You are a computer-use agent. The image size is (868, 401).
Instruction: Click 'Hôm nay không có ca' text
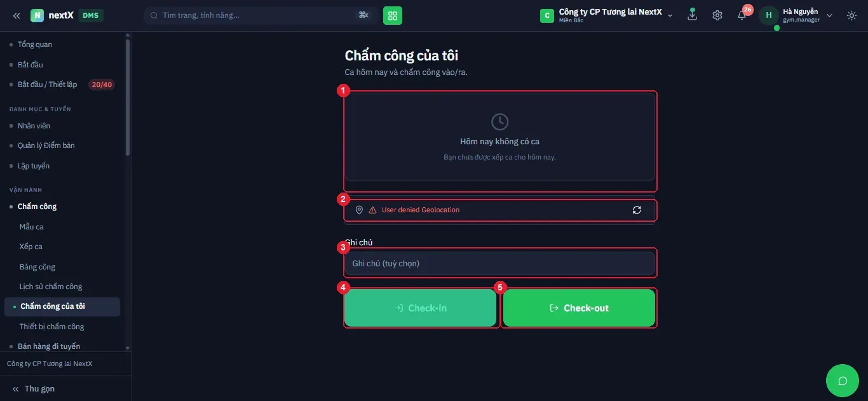[x=499, y=142]
